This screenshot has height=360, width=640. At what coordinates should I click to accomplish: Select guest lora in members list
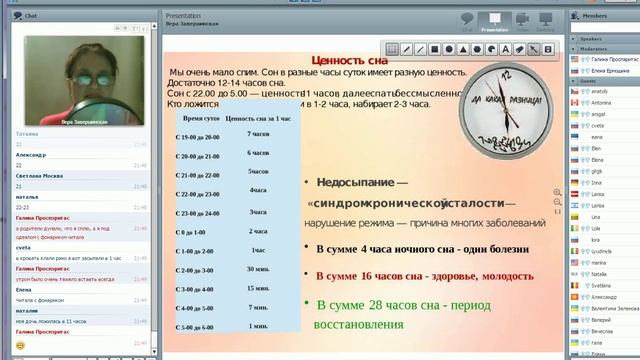point(605,240)
